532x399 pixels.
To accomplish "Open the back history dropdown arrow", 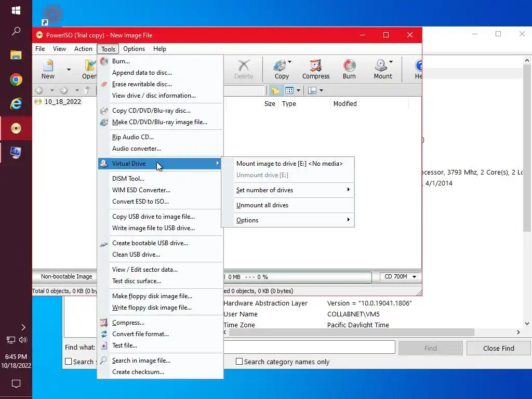I will [52, 90].
